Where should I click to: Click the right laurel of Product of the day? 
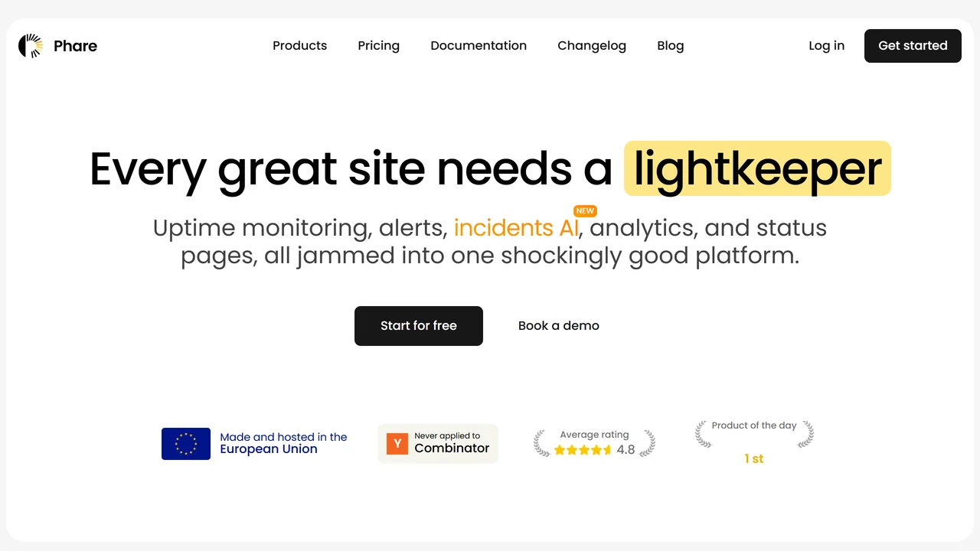[x=805, y=434]
